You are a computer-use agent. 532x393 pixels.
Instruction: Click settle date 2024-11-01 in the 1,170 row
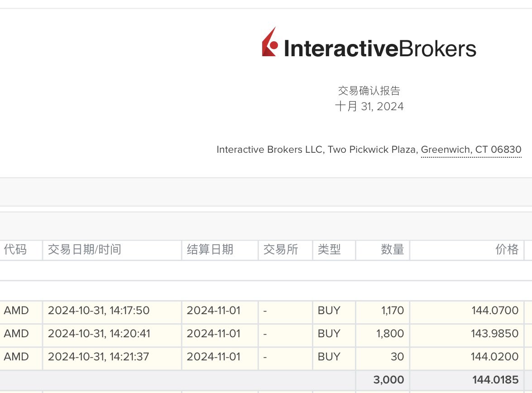coord(213,311)
